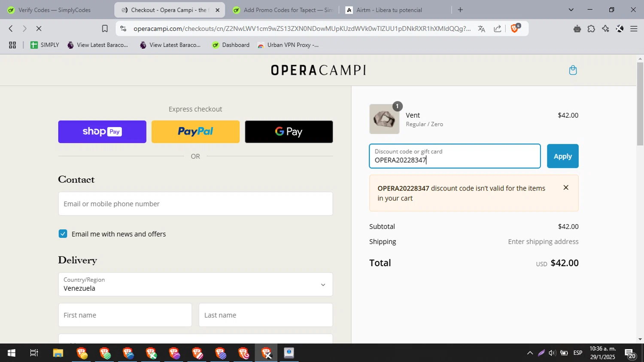Open File Explorer from the taskbar
The height and width of the screenshot is (362, 644).
coord(58,353)
